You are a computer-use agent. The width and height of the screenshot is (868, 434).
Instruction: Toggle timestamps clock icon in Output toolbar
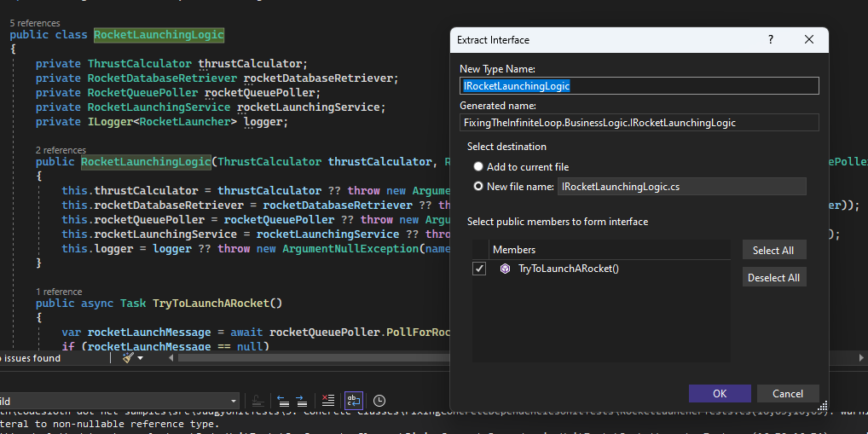(x=379, y=401)
